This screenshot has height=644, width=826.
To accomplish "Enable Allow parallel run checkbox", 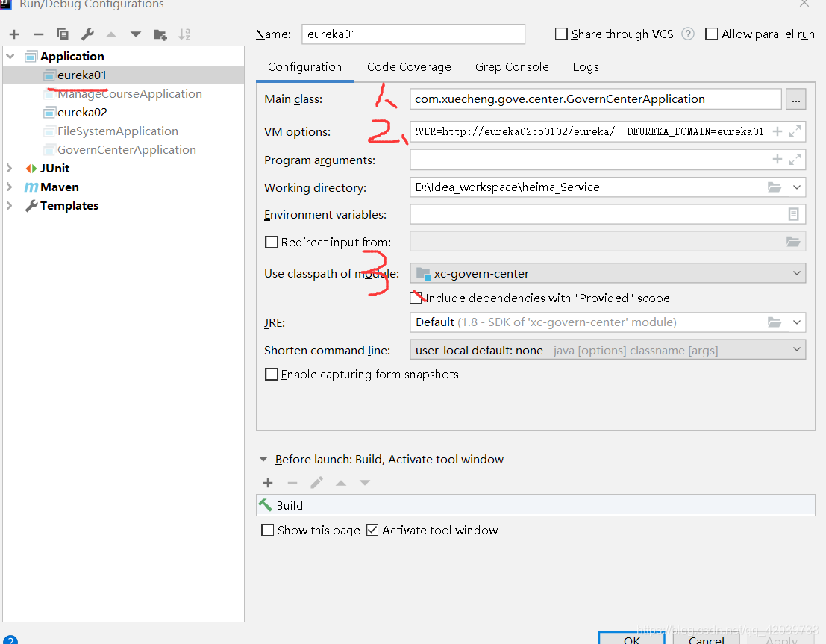I will [x=711, y=34].
